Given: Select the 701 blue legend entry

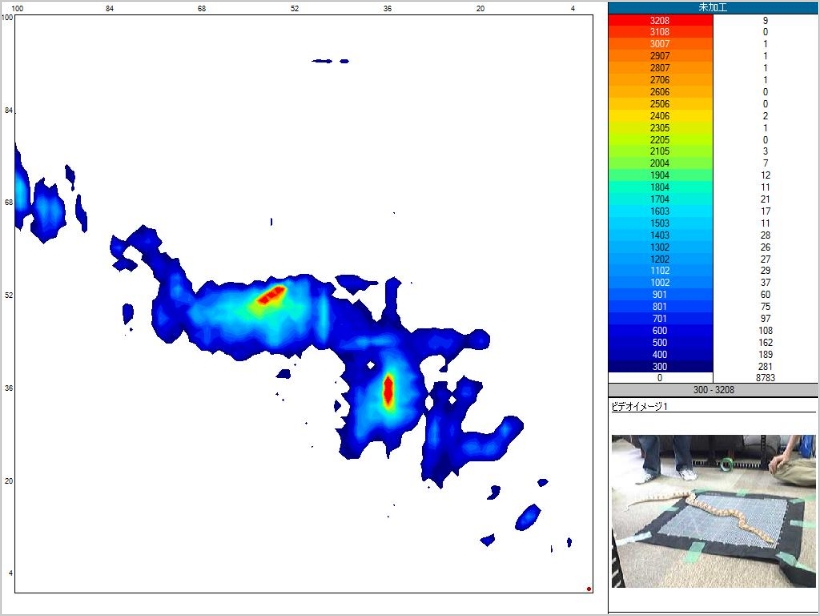Looking at the screenshot, I should pos(660,318).
